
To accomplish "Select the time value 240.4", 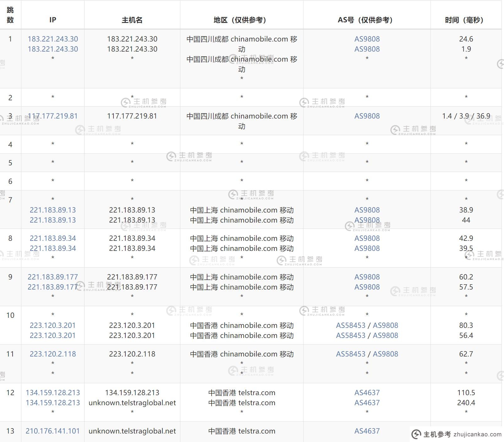I will (x=466, y=403).
